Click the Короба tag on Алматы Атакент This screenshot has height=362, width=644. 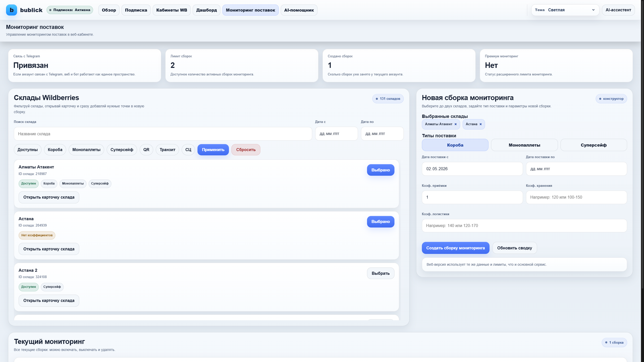(x=49, y=184)
